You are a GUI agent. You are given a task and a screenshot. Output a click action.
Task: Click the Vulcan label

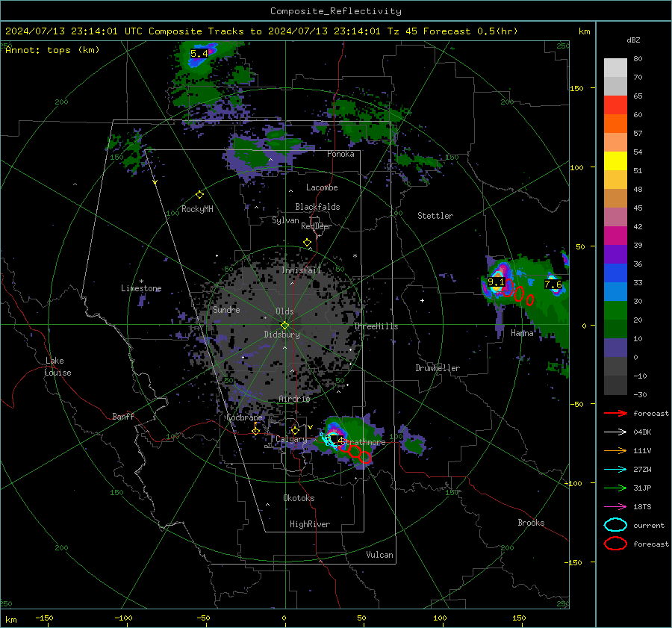click(379, 555)
